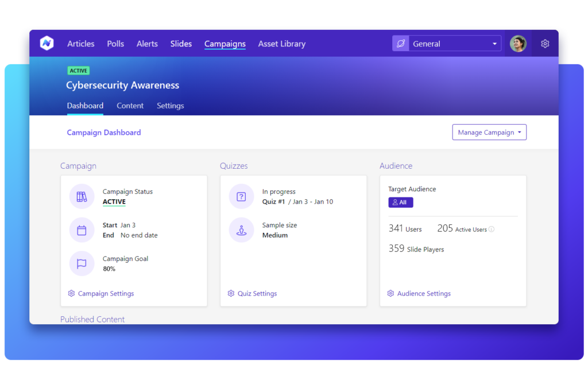Expand the Manage Campaign menu
This screenshot has width=588, height=365.
click(x=489, y=132)
